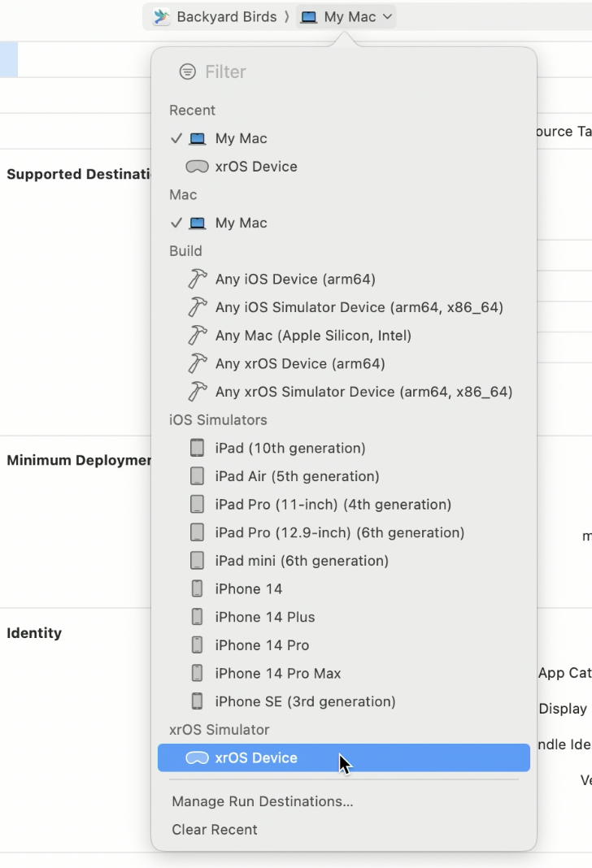Choose Any iOS Device (arm64)

coord(343,279)
